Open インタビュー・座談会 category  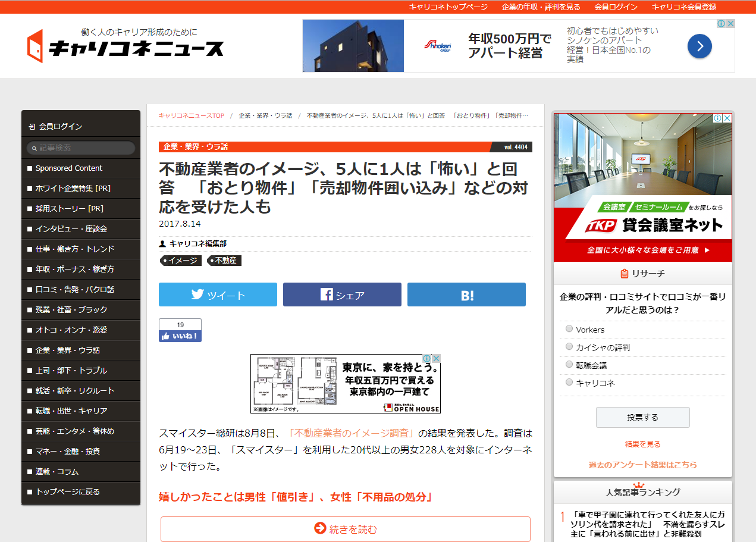click(81, 229)
